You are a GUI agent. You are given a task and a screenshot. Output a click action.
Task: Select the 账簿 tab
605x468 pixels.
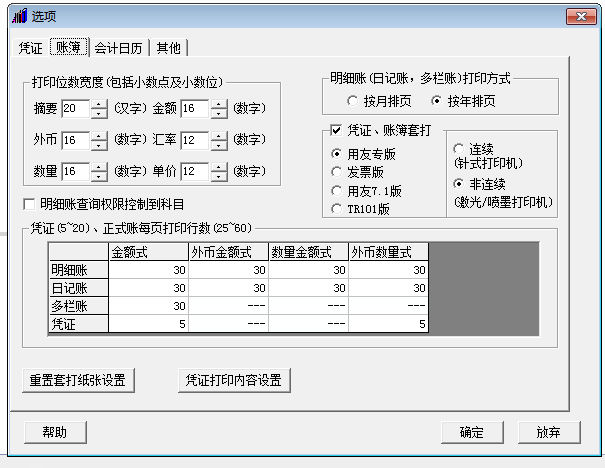69,47
